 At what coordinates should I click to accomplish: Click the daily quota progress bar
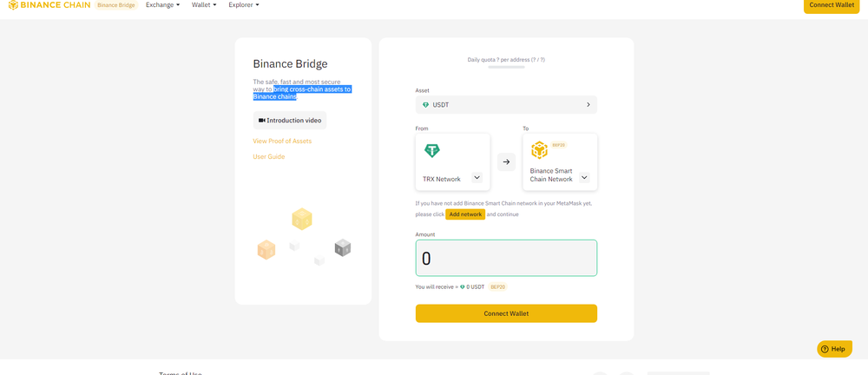tap(506, 67)
